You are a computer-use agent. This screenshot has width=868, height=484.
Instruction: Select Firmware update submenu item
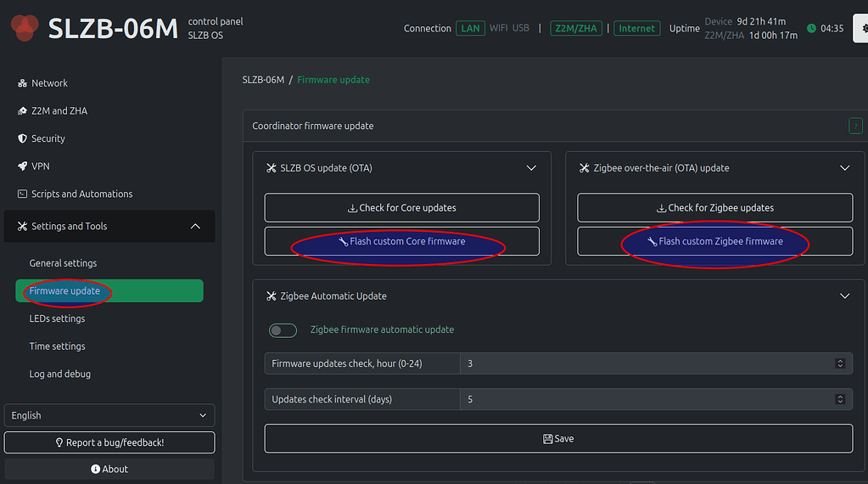[x=109, y=290]
